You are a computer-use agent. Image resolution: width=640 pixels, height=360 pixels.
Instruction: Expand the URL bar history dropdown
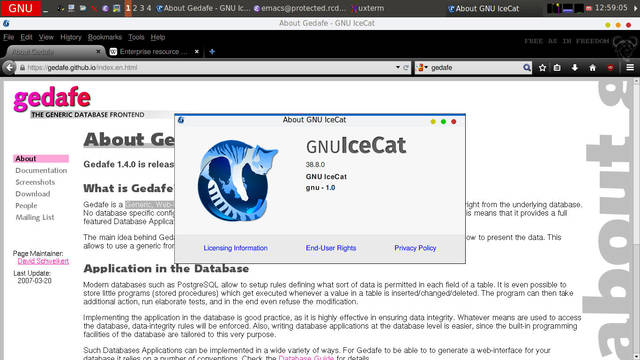[398, 67]
